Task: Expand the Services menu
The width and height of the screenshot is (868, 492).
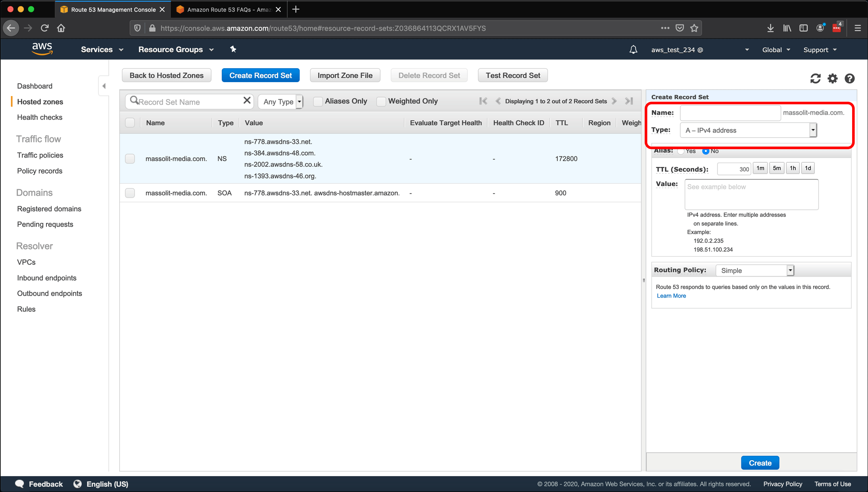Action: pyautogui.click(x=102, y=50)
